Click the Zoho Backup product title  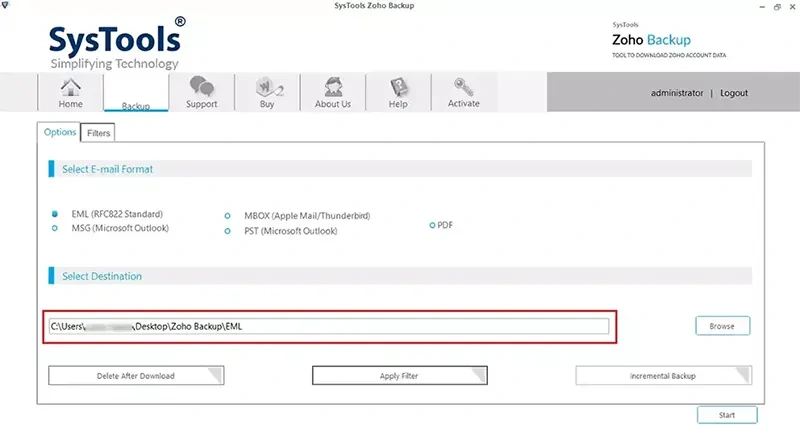pos(651,40)
